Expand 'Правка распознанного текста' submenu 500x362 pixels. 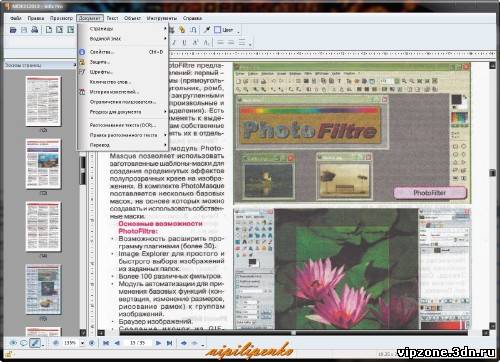tap(123, 135)
